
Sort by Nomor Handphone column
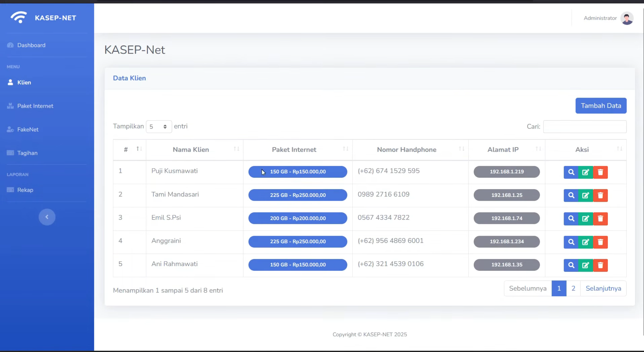tap(410, 150)
